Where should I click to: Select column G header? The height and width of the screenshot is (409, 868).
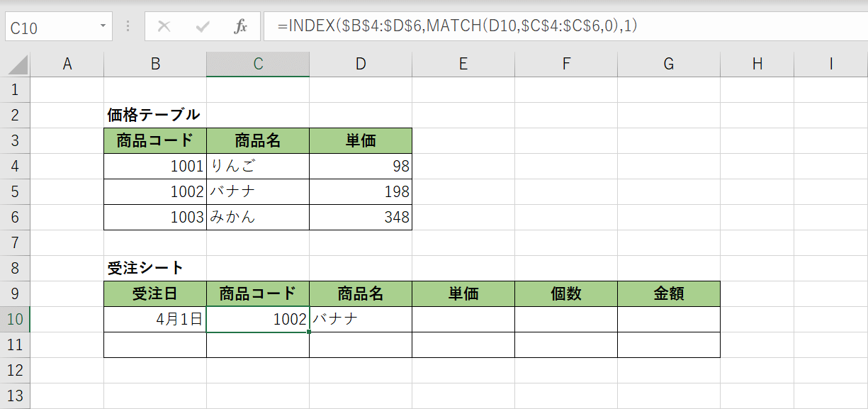tap(668, 65)
